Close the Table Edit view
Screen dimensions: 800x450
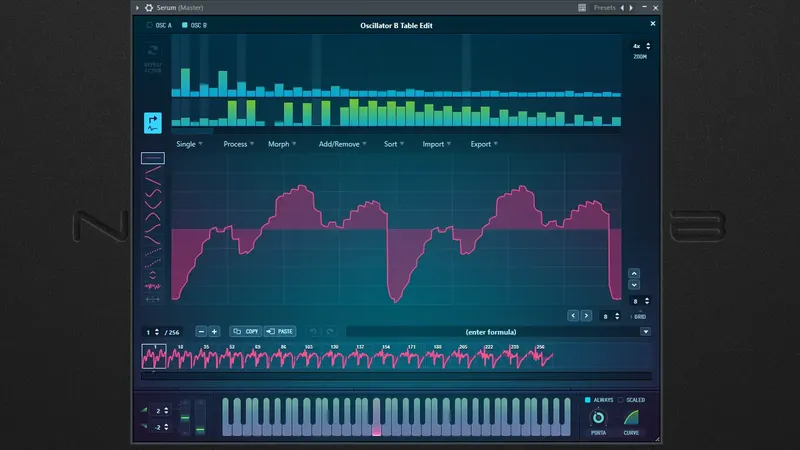(x=653, y=23)
